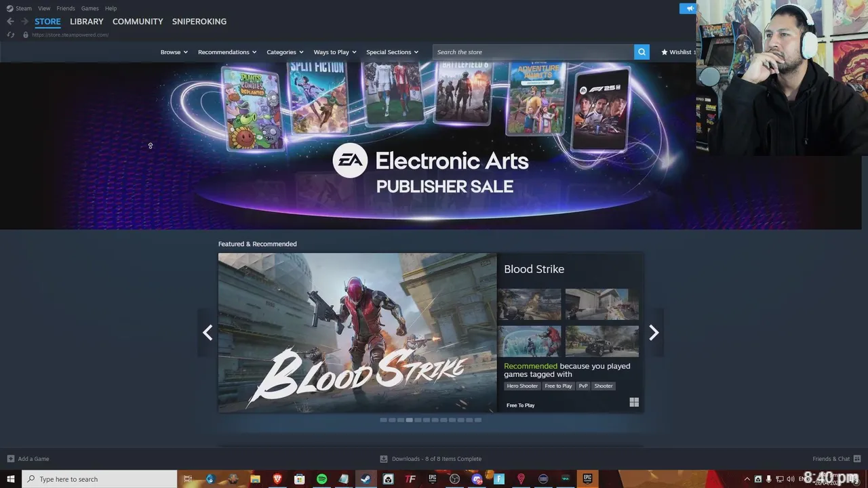The image size is (868, 488).
Task: Expand the Categories dropdown
Action: (x=285, y=52)
